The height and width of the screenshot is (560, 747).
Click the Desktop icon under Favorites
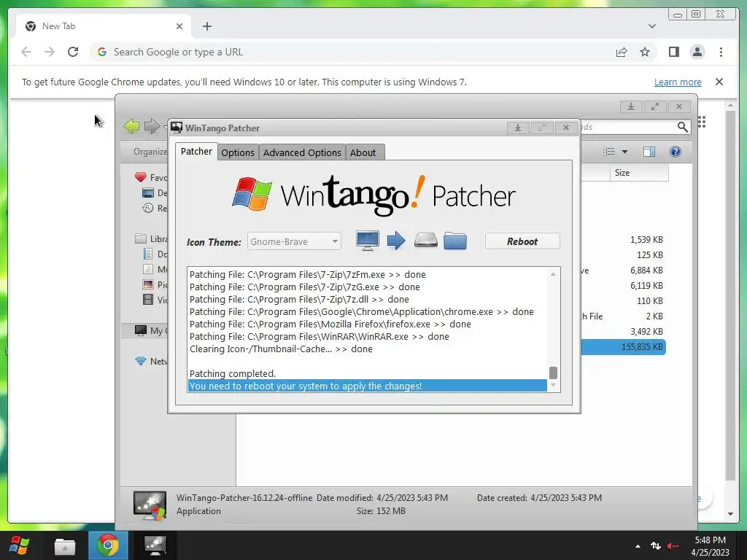point(148,192)
